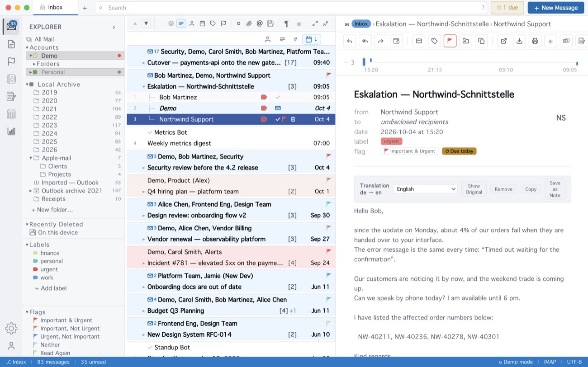The height and width of the screenshot is (367, 588).
Task: Click the trash icon on Northwind Support row
Action: click(x=293, y=119)
